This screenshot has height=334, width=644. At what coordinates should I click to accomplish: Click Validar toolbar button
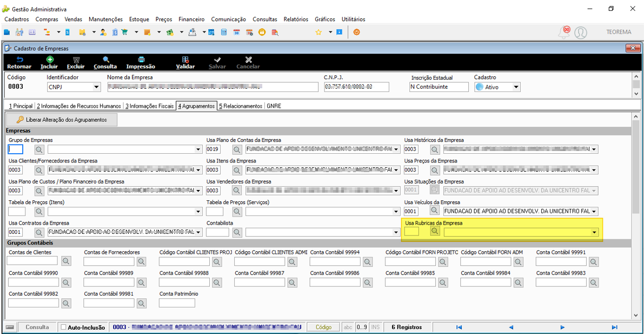pos(185,62)
